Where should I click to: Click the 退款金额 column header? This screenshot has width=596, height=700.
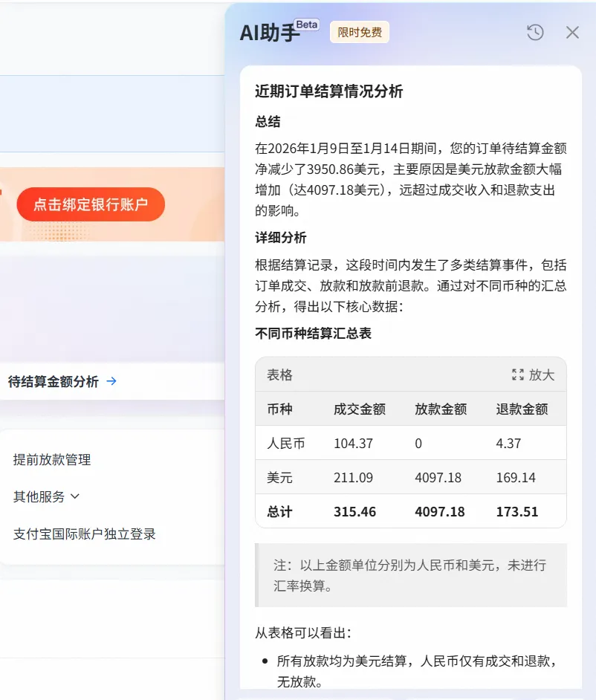coord(522,409)
